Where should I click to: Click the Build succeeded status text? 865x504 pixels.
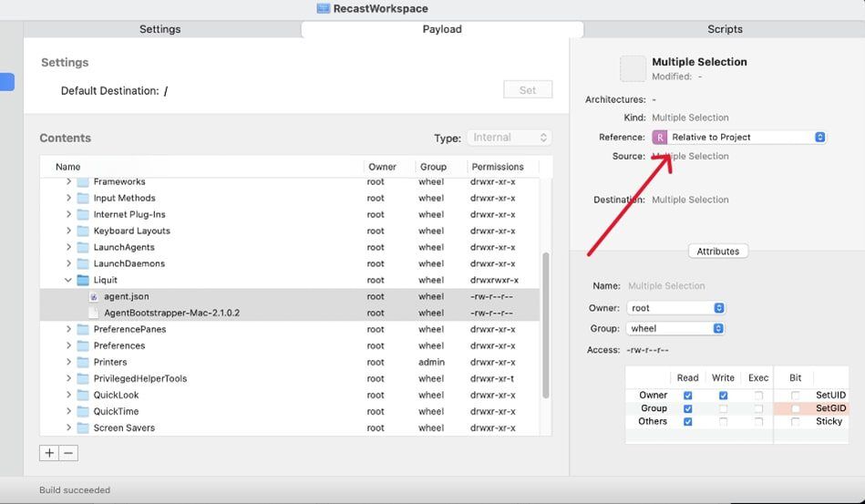[75, 490]
